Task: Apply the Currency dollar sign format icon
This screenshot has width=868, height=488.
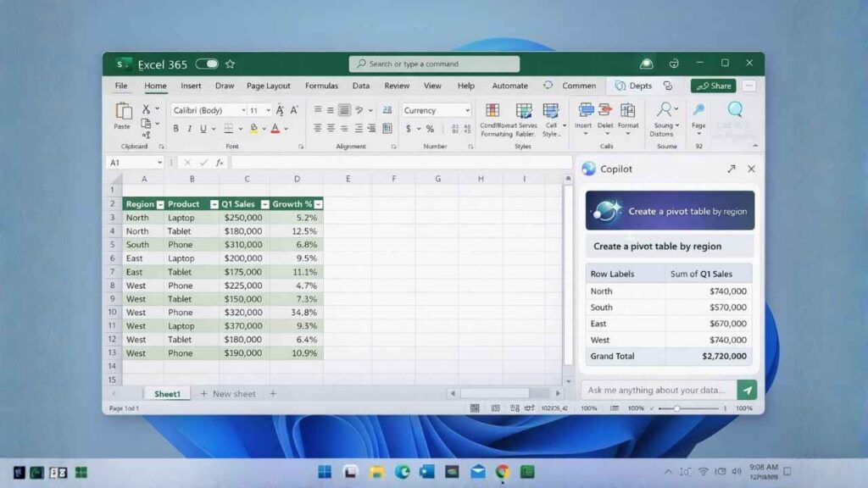Action: click(x=409, y=129)
